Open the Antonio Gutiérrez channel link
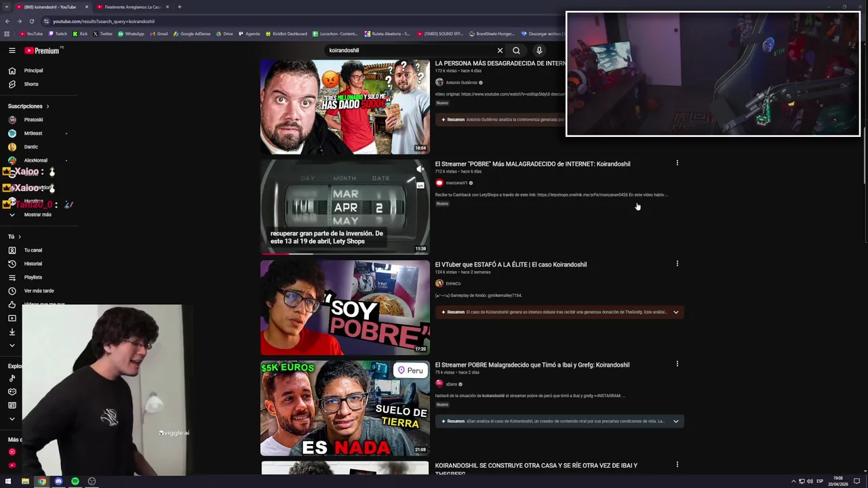868x488 pixels. click(x=461, y=83)
